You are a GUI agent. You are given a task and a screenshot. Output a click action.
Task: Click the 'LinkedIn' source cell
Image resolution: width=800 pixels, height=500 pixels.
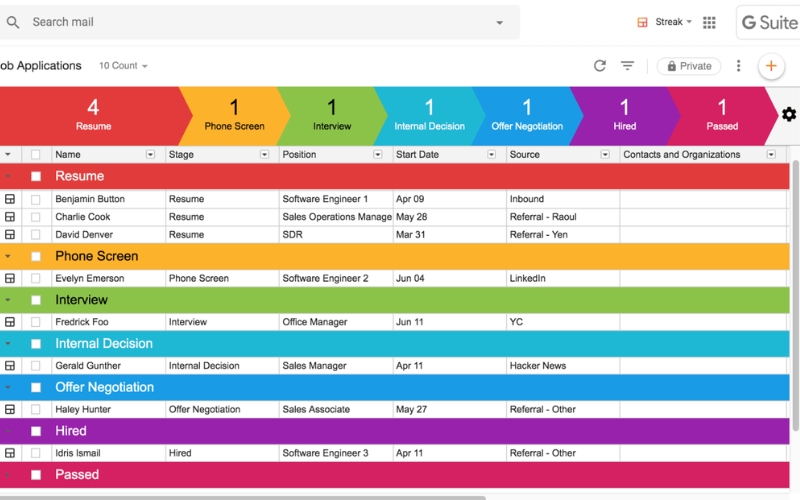pos(563,279)
